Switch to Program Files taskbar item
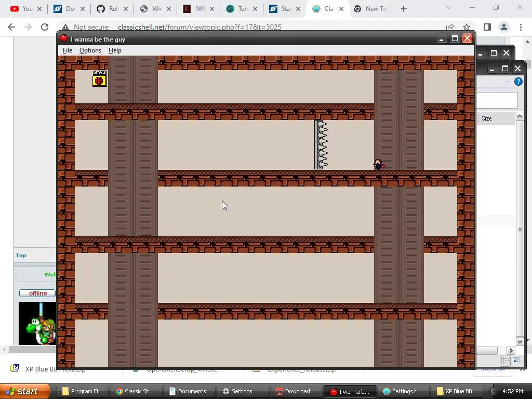This screenshot has height=399, width=532. click(x=82, y=391)
